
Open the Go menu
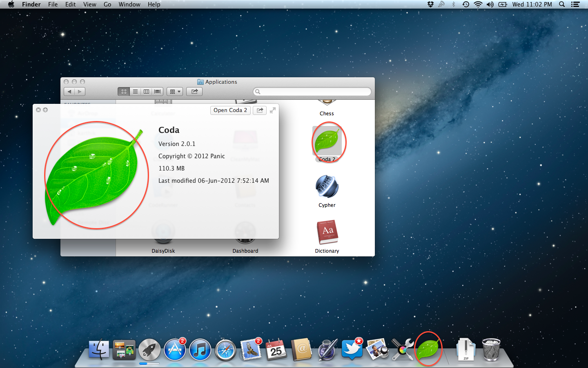pos(107,4)
